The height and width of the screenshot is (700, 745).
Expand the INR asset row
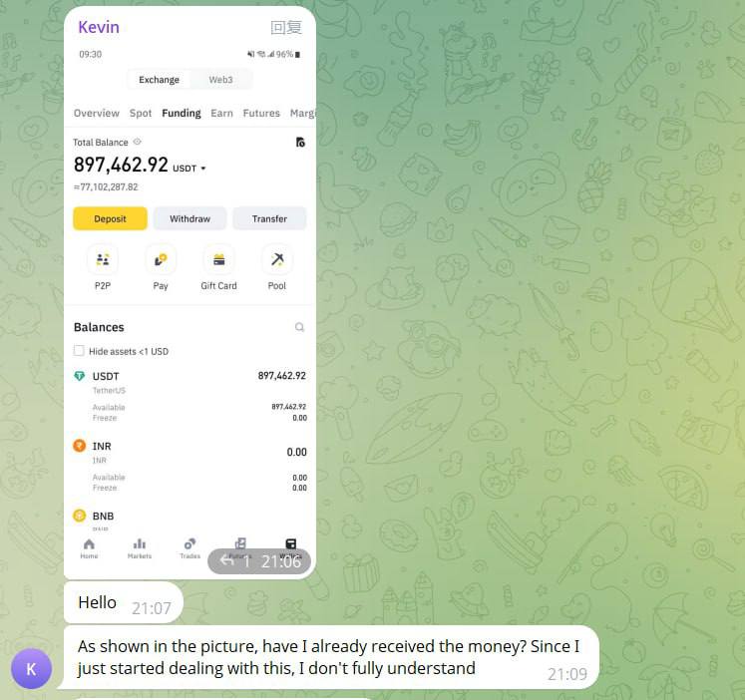189,466
